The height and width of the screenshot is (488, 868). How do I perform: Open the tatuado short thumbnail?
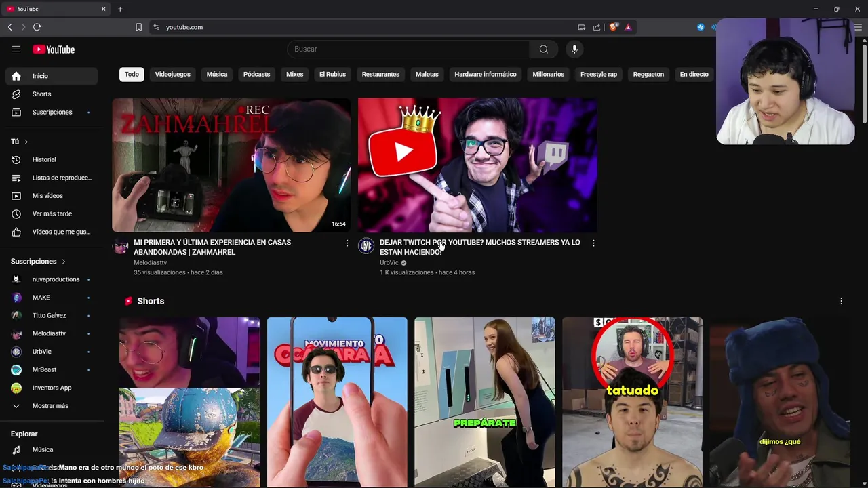[632, 402]
